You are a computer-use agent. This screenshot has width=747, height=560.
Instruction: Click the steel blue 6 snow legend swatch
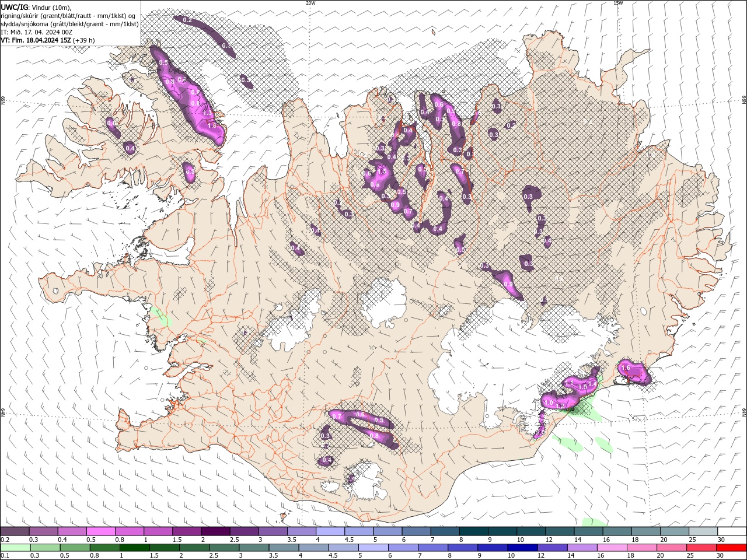(415, 531)
